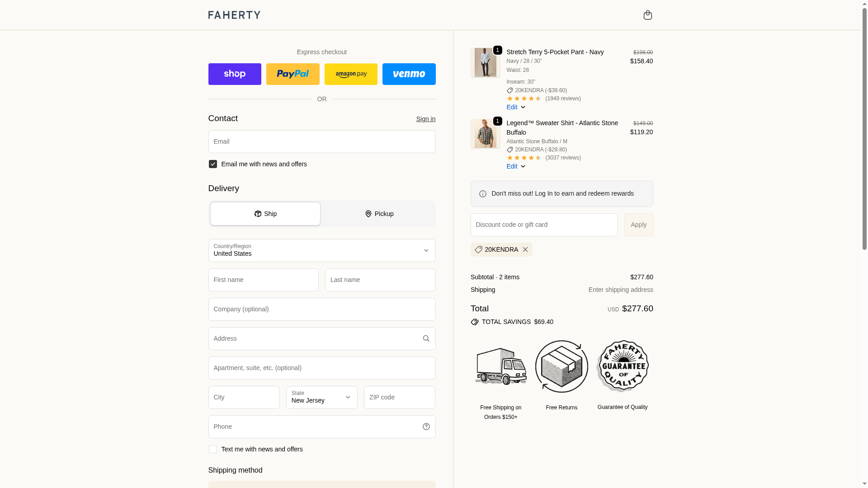Enable Text me with news and offers

point(212,449)
